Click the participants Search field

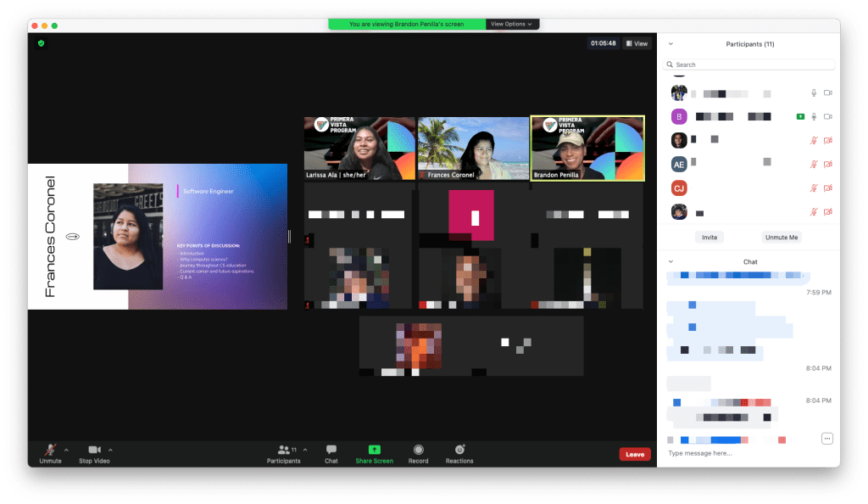[750, 64]
